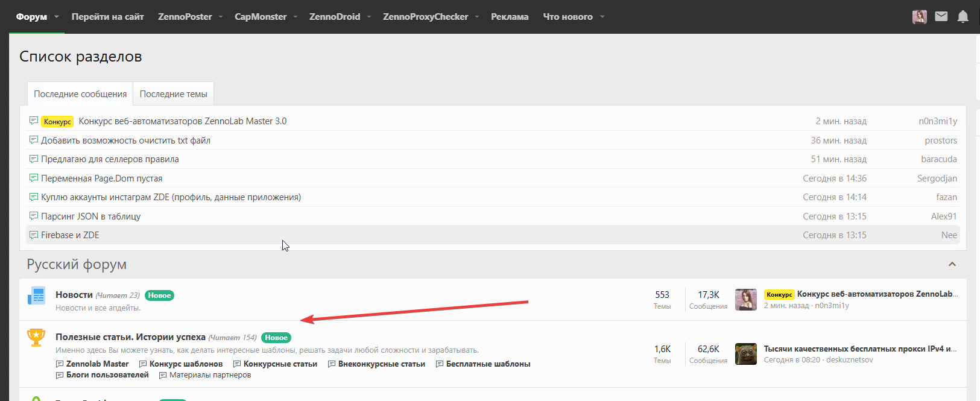This screenshot has height=401, width=980.
Task: Open thread Конкурс веб-автоматизаторов ZennoLab Master 3.0
Action: pyautogui.click(x=183, y=121)
